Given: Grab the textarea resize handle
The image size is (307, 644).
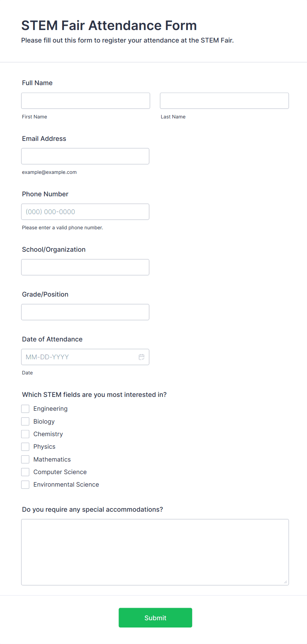Looking at the screenshot, I should tap(286, 582).
